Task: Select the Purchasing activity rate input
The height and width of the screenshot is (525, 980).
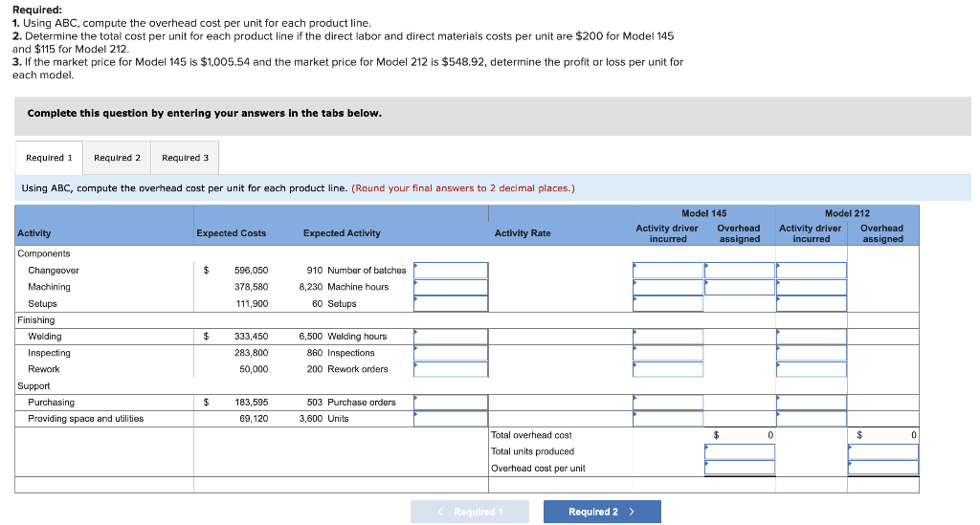Action: point(451,403)
